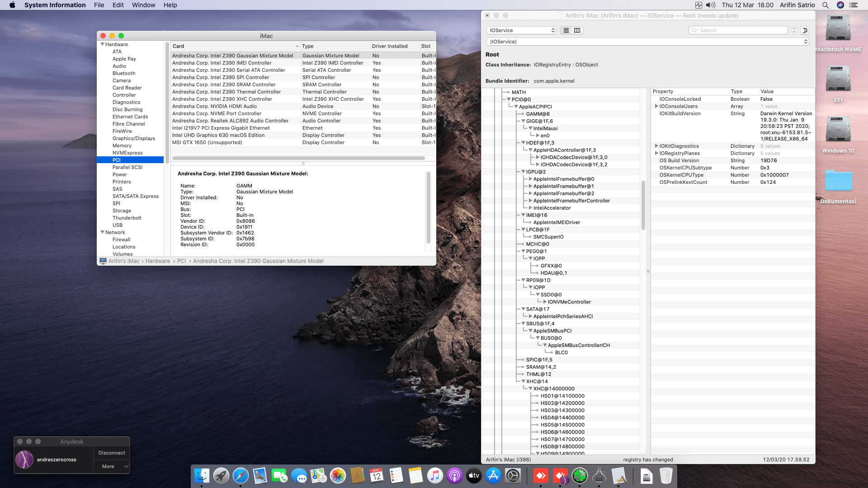Screen dimensions: 868x488
Task: Expand the IORegistryPlanes dictionary
Action: 656,153
